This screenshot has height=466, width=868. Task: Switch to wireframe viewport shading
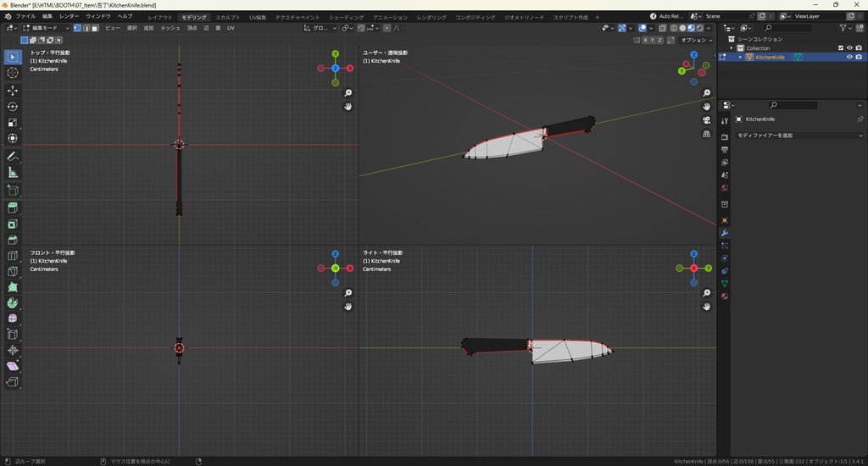[x=674, y=28]
